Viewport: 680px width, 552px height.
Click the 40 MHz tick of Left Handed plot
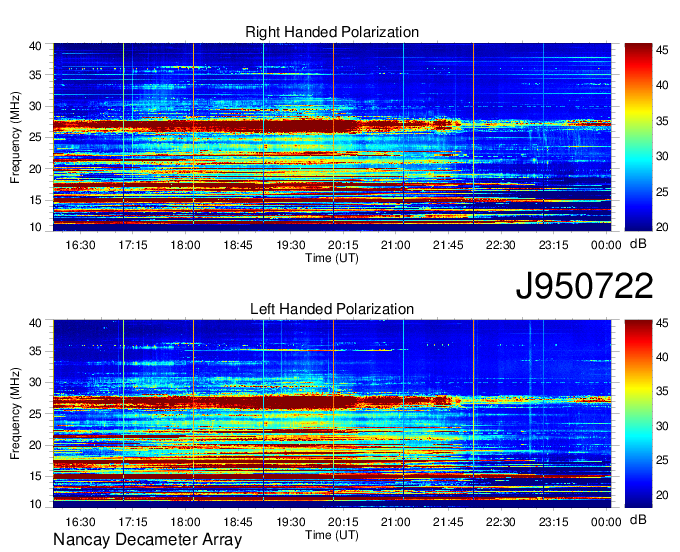pos(35,323)
